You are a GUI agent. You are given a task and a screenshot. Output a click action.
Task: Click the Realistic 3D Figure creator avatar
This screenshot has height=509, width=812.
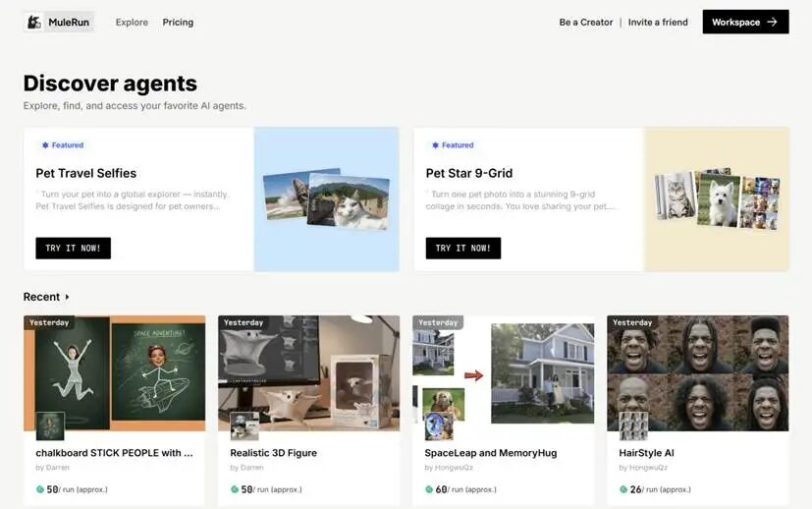[244, 425]
